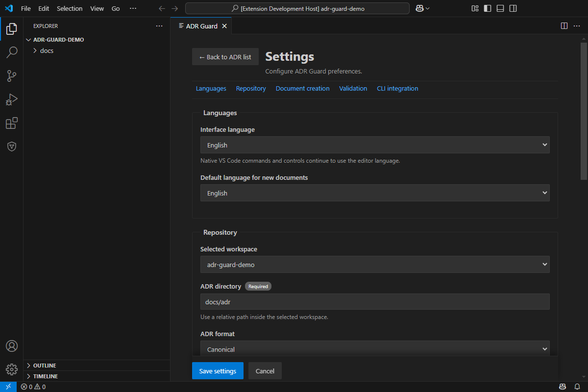Jump to Document creation section link
Viewport: 588px width, 392px height.
(x=303, y=89)
